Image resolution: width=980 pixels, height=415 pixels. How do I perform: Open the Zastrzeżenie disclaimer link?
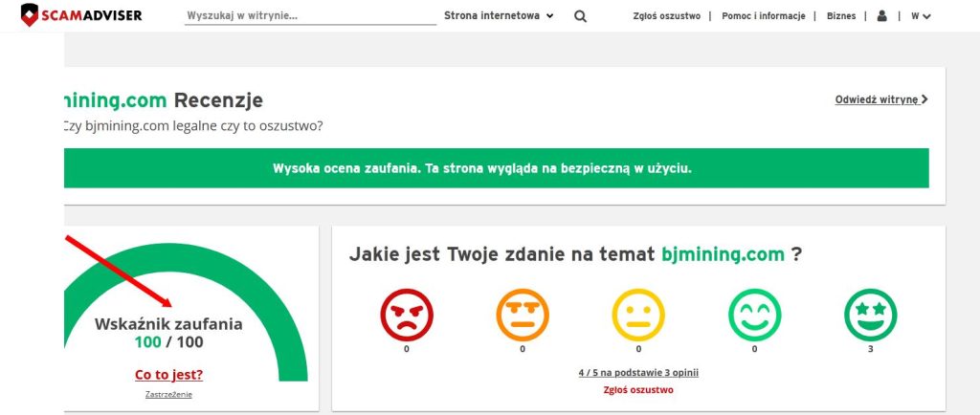click(168, 394)
